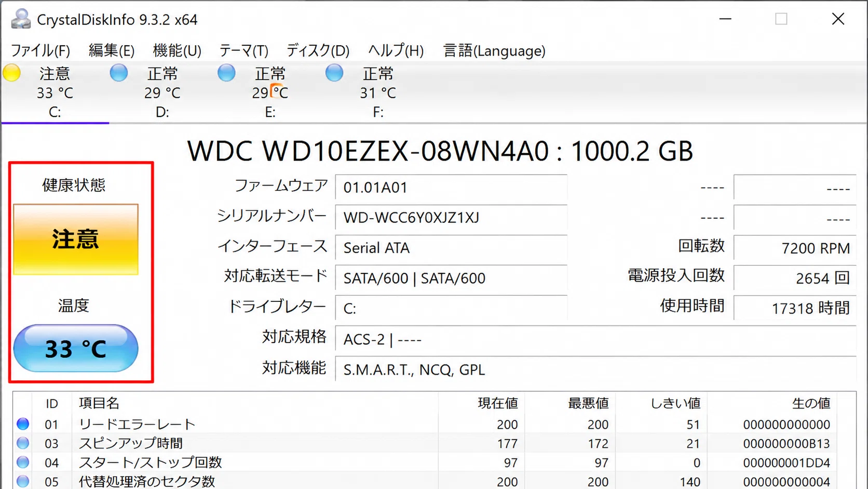Select the D: drive tab

tap(162, 92)
